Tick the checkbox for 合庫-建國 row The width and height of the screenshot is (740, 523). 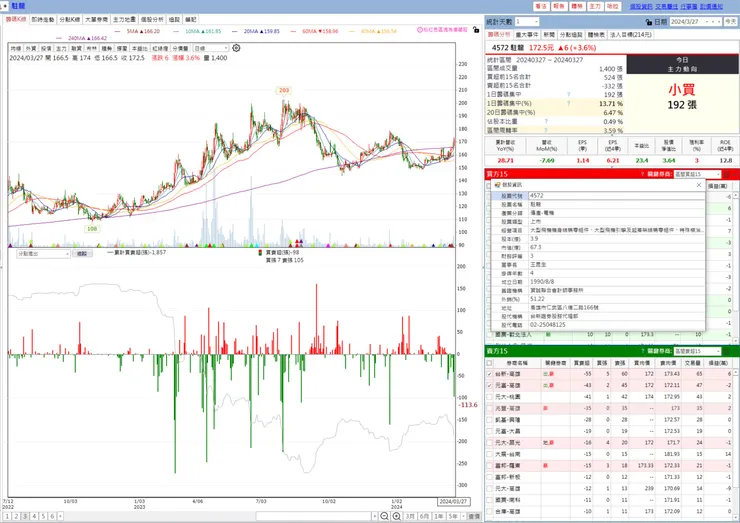(489, 511)
